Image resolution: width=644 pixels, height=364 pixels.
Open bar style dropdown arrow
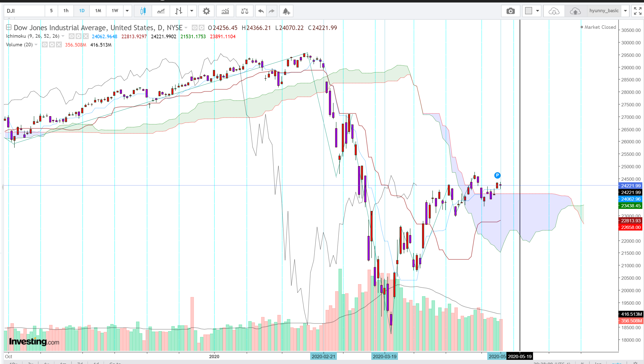(x=191, y=11)
